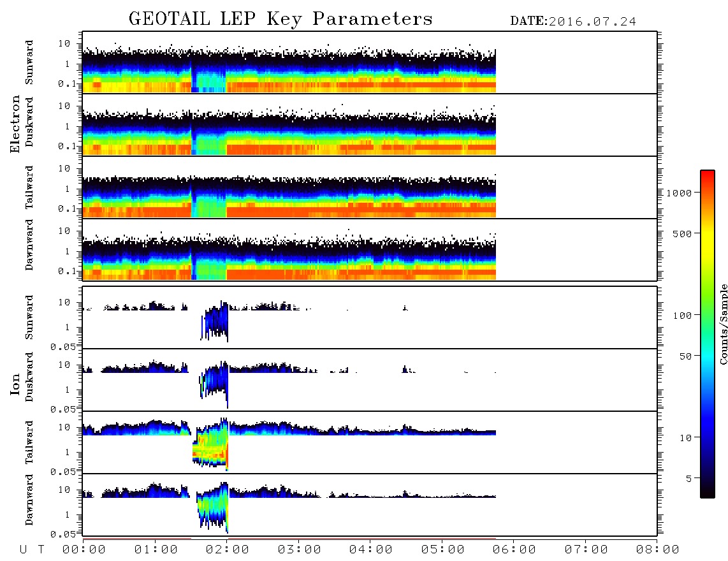Image resolution: width=728 pixels, height=561 pixels.
Task: Select the Electron 'Sunward' panel label
Action: click(29, 62)
